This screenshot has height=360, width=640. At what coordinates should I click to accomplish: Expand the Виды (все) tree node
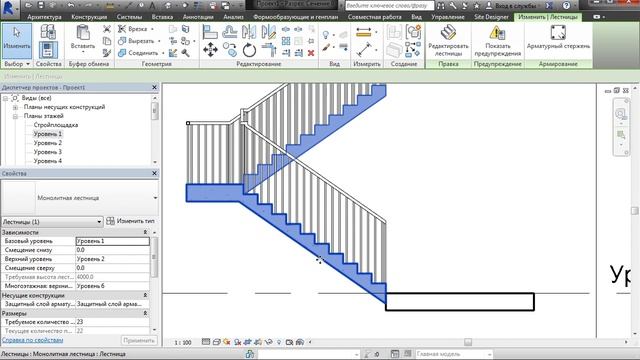click(x=5, y=98)
